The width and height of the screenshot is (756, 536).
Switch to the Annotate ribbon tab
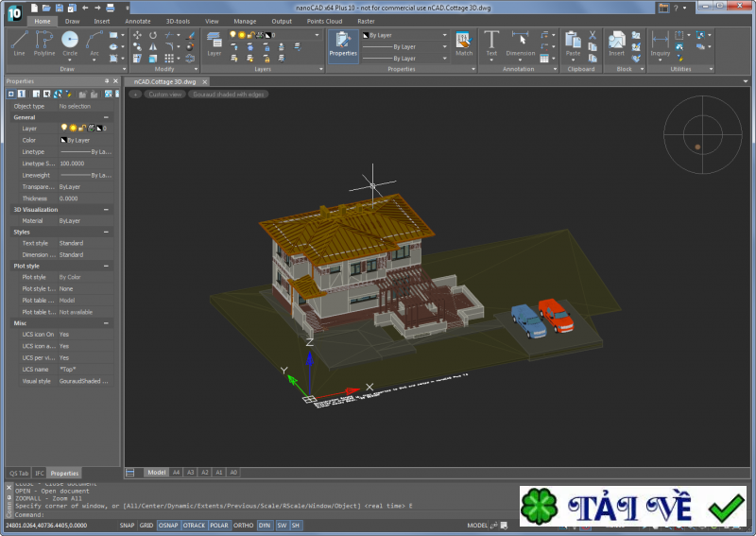pyautogui.click(x=137, y=20)
